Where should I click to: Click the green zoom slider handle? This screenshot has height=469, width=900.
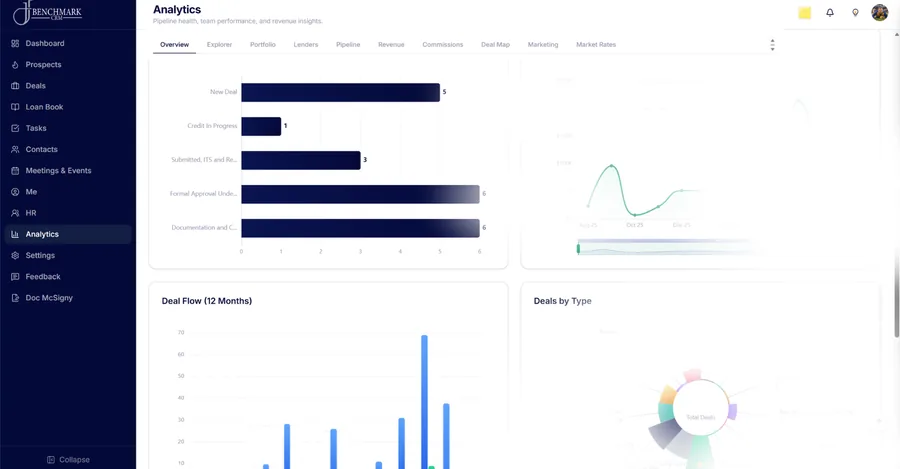pos(578,249)
